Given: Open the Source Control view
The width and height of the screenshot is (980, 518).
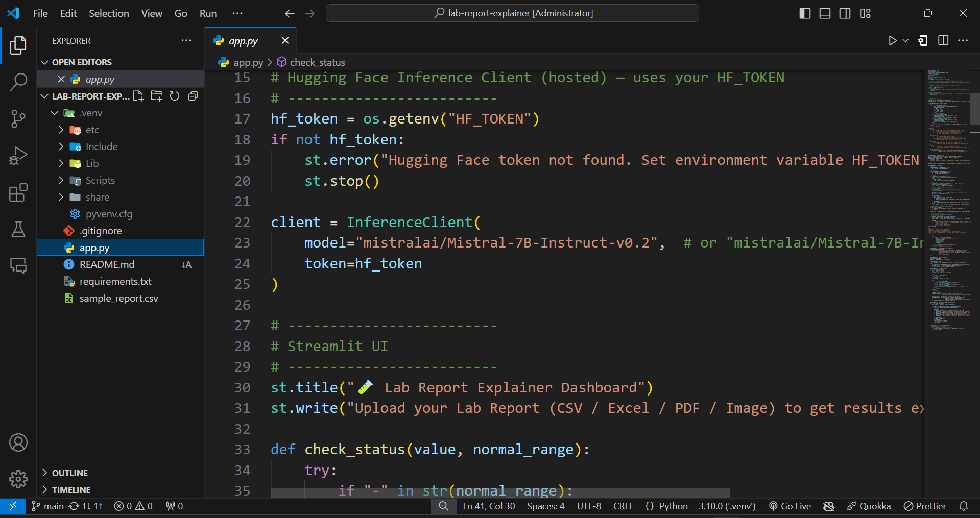Looking at the screenshot, I should tap(18, 118).
